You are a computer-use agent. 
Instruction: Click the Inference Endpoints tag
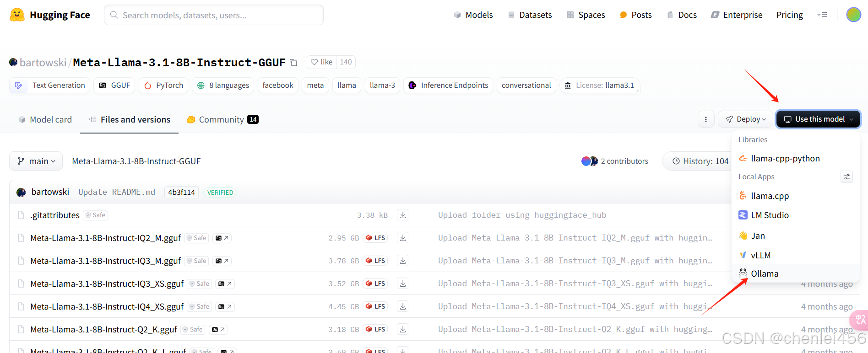point(448,86)
